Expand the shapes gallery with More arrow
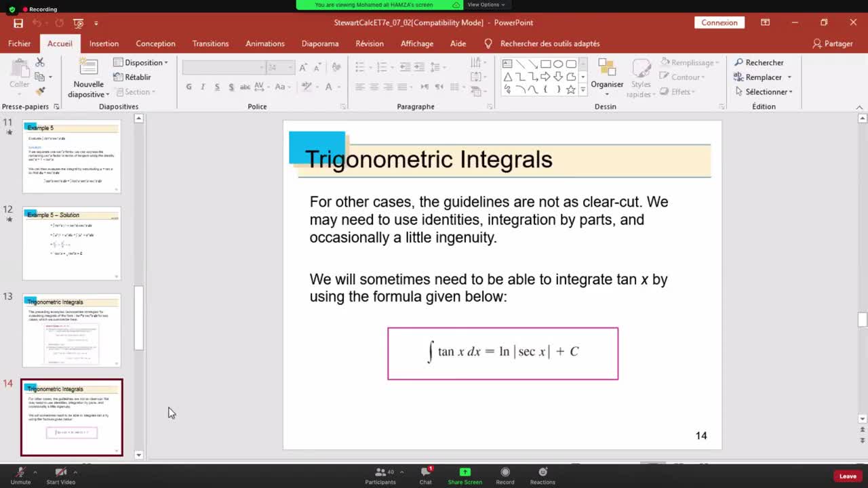The image size is (868, 488). pos(583,89)
